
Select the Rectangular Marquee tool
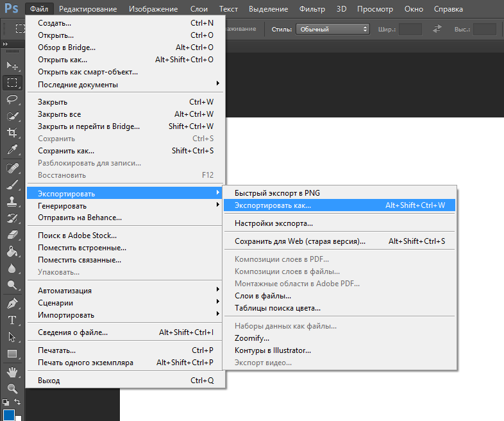[12, 83]
